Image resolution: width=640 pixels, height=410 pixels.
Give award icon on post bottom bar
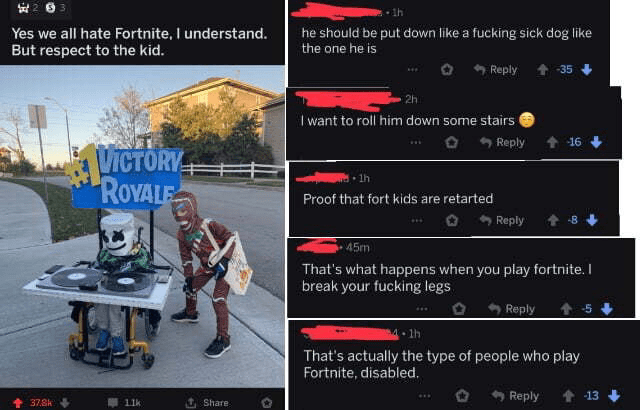267,403
